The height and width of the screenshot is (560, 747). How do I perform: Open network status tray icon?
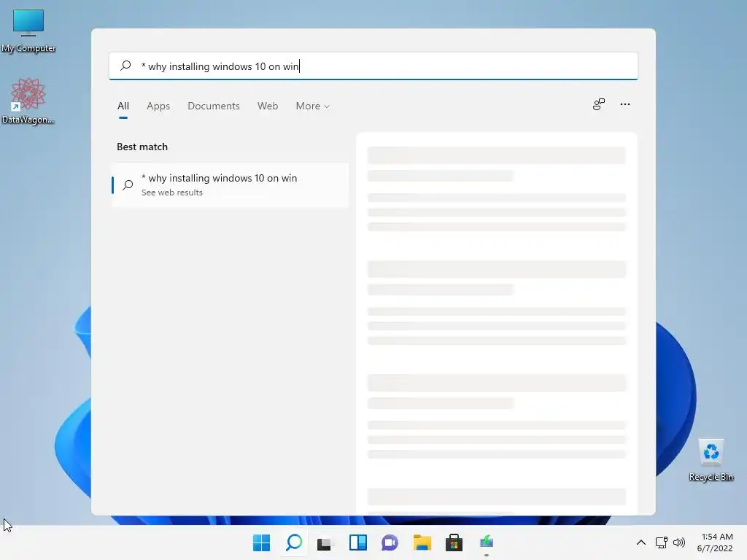(x=661, y=542)
